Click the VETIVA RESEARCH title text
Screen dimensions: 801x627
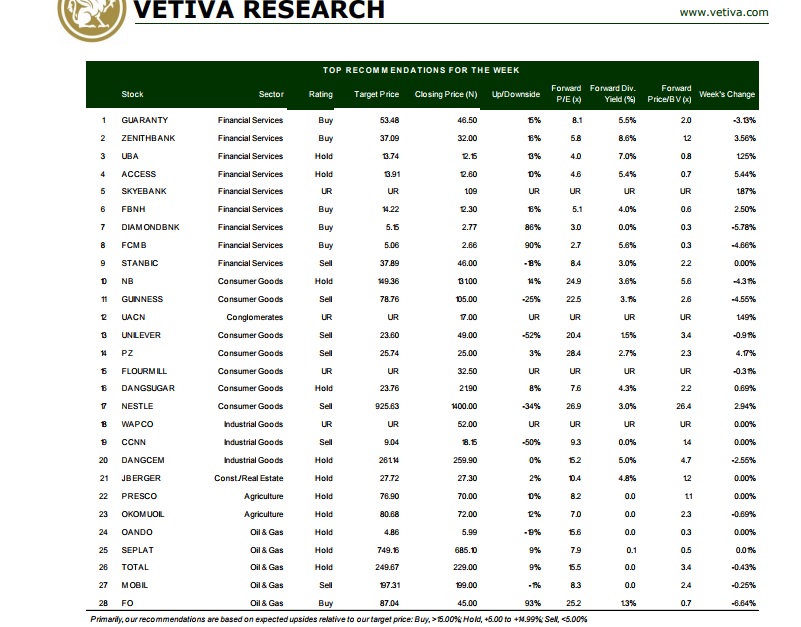coord(258,10)
